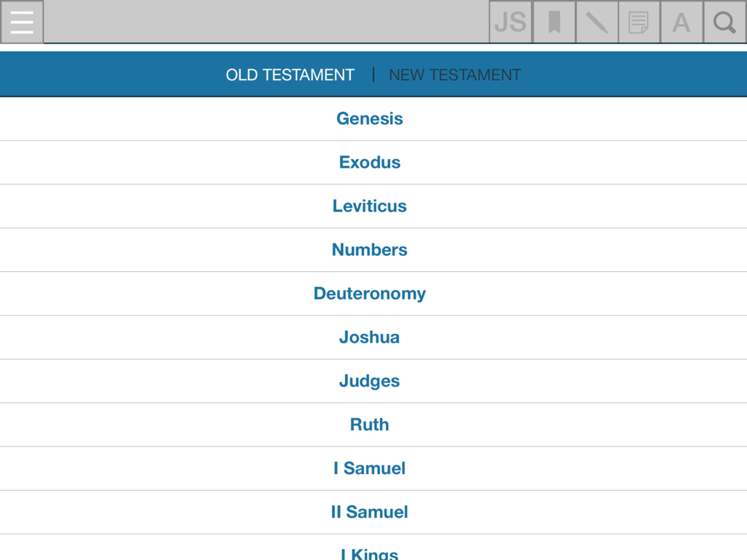This screenshot has width=747, height=560.
Task: Select the JS study helps icon
Action: pos(510,22)
